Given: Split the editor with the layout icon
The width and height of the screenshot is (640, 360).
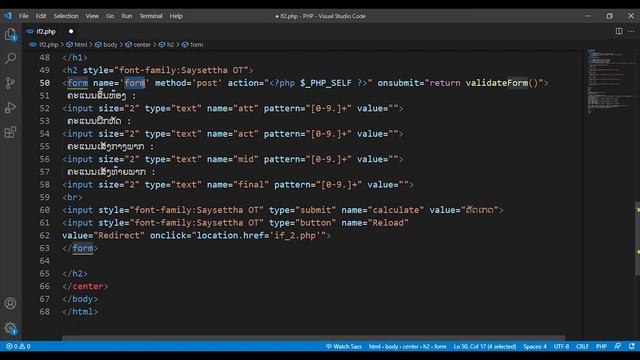Looking at the screenshot, I should [619, 31].
